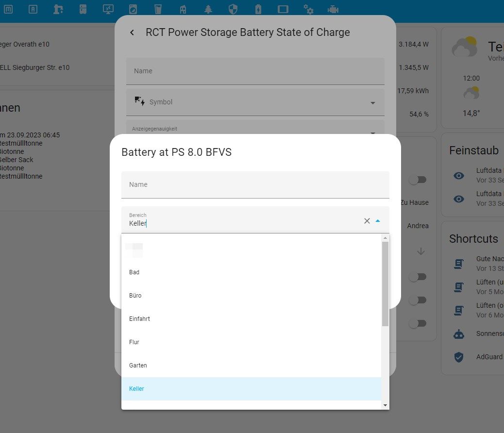504x433 pixels.
Task: Click the Overath e10 fuel entry
Action: pyautogui.click(x=25, y=44)
